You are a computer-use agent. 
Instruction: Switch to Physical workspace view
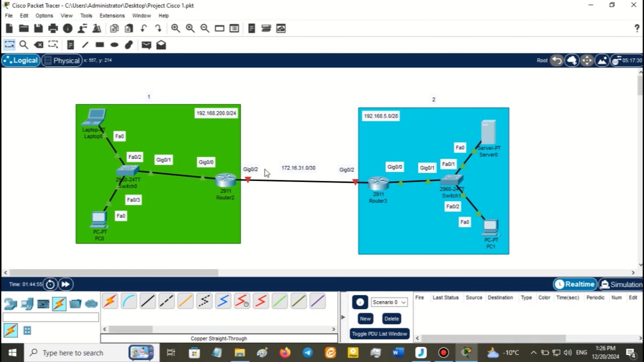[x=62, y=60]
